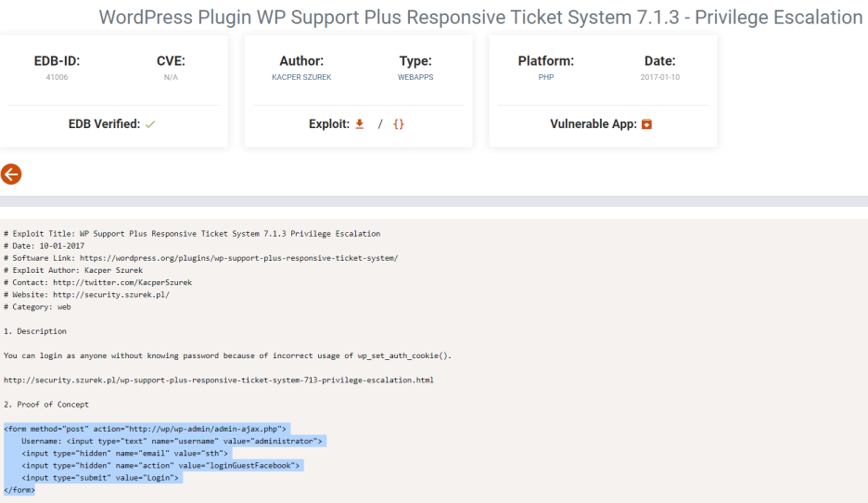This screenshot has height=503, width=868.
Task: Open author Kacper Szurek's profile
Action: pyautogui.click(x=301, y=77)
